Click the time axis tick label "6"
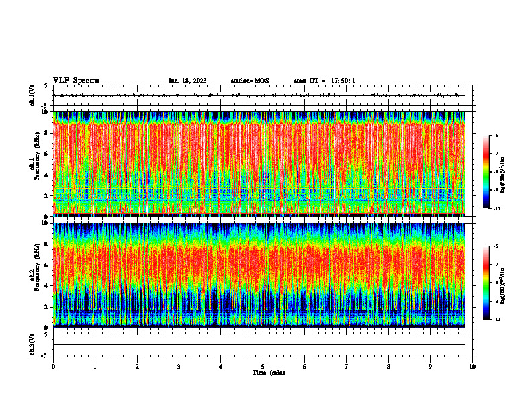 click(x=305, y=367)
